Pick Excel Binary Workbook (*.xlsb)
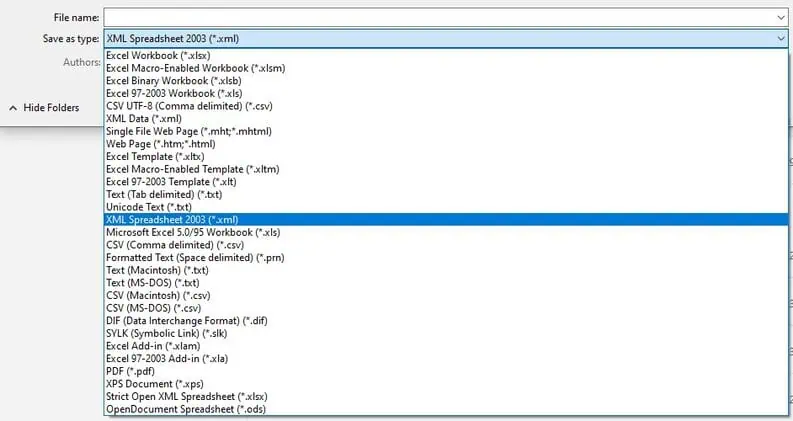The height and width of the screenshot is (421, 793). click(x=446, y=81)
